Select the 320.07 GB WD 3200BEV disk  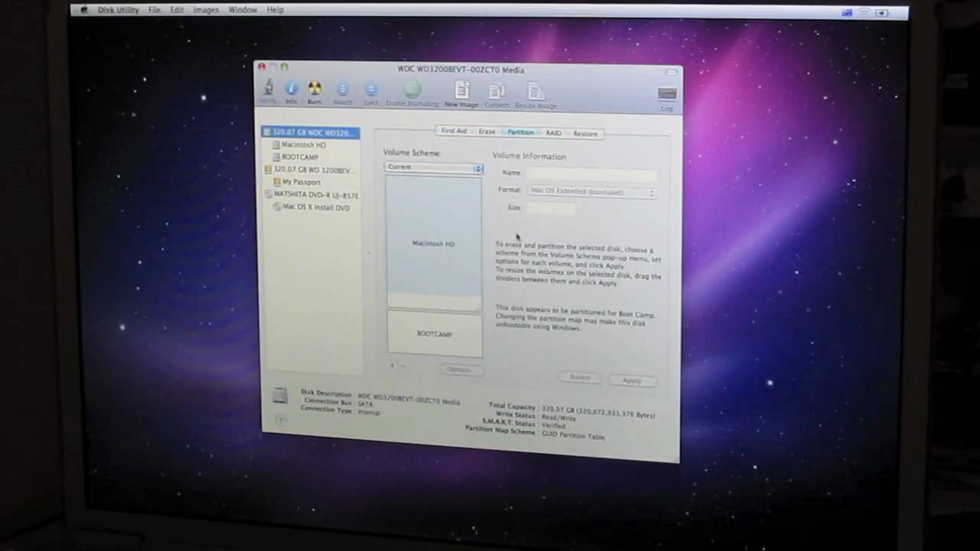[308, 170]
